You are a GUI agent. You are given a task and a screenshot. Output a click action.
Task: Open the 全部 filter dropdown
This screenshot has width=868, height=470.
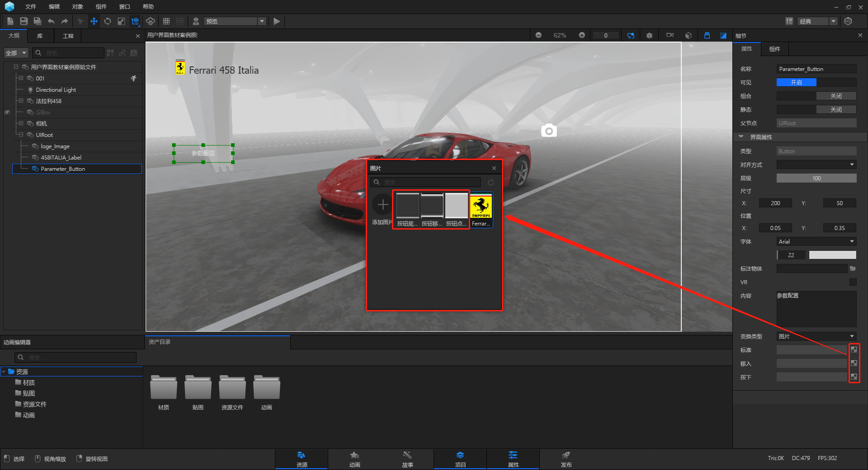coord(16,53)
